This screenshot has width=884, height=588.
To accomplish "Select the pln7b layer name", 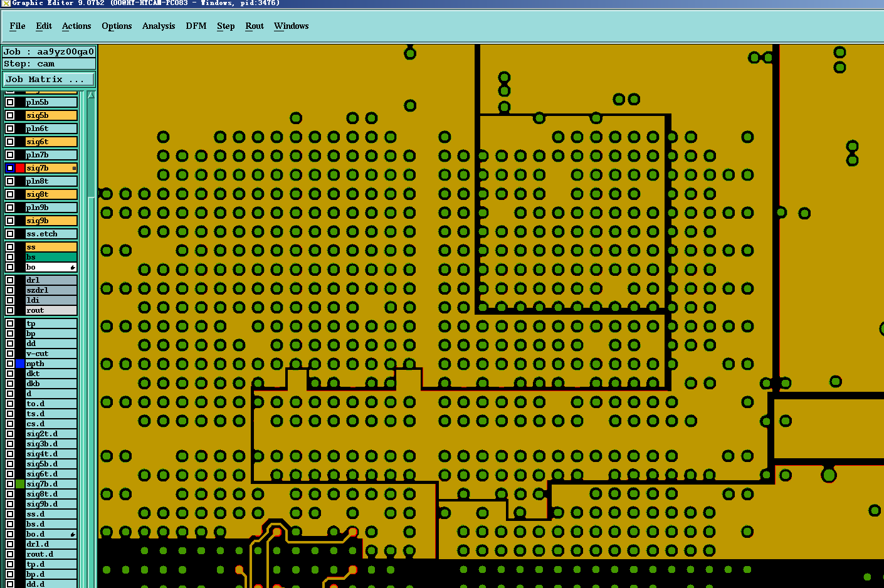I will coord(51,155).
